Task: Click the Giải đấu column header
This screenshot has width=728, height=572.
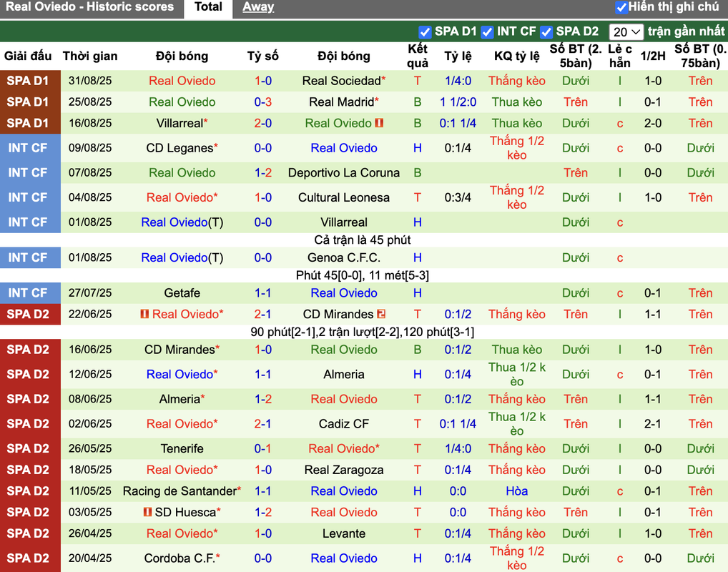Action: pyautogui.click(x=28, y=56)
